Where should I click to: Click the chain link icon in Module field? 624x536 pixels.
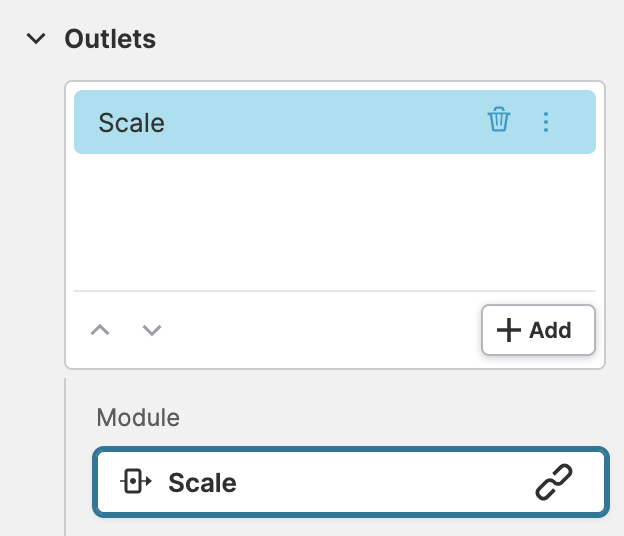pyautogui.click(x=554, y=483)
